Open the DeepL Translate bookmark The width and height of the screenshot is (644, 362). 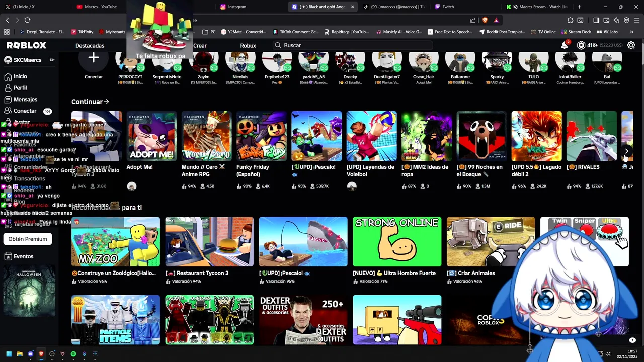coord(42,32)
